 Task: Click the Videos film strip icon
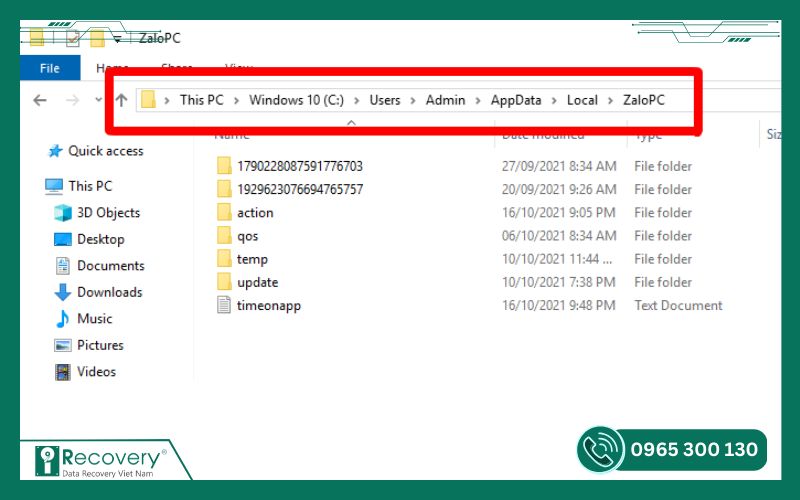(x=63, y=372)
